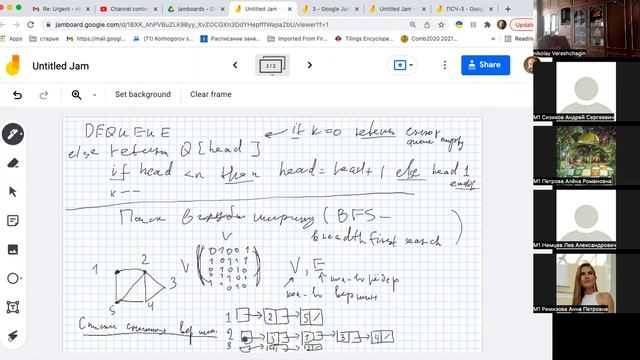
Task: Open the (71) Kolmogorov bookmark
Action: (x=163, y=38)
